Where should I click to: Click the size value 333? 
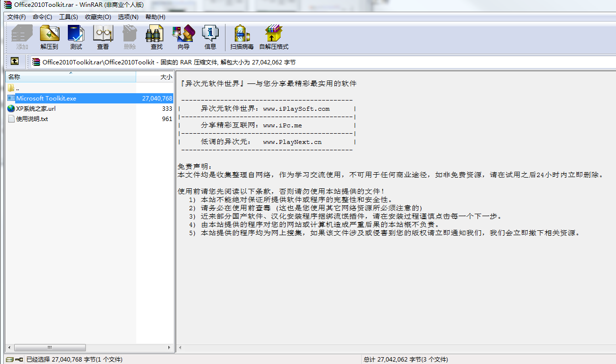tap(167, 108)
